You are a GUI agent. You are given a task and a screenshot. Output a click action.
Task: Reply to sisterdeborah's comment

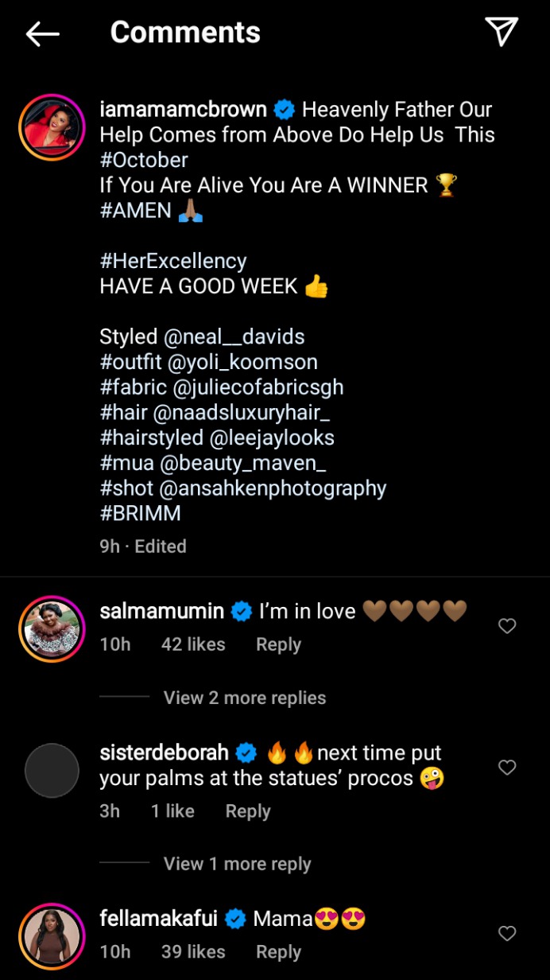[248, 811]
